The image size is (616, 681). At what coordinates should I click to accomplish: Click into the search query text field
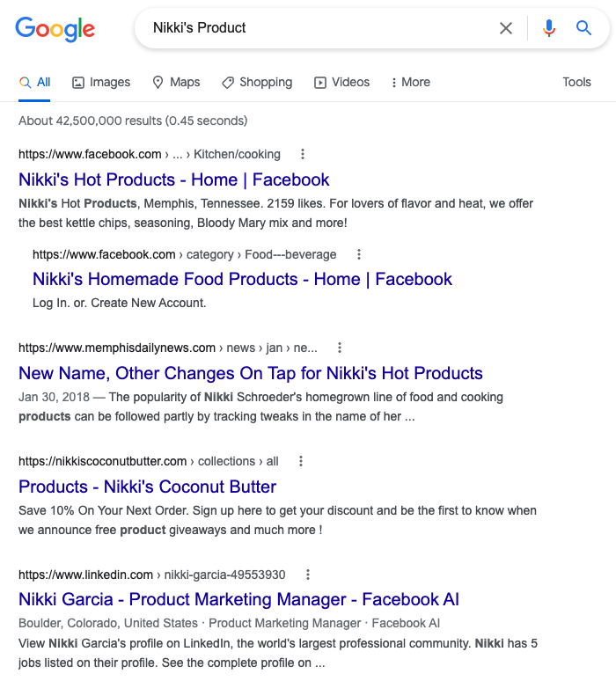point(321,28)
